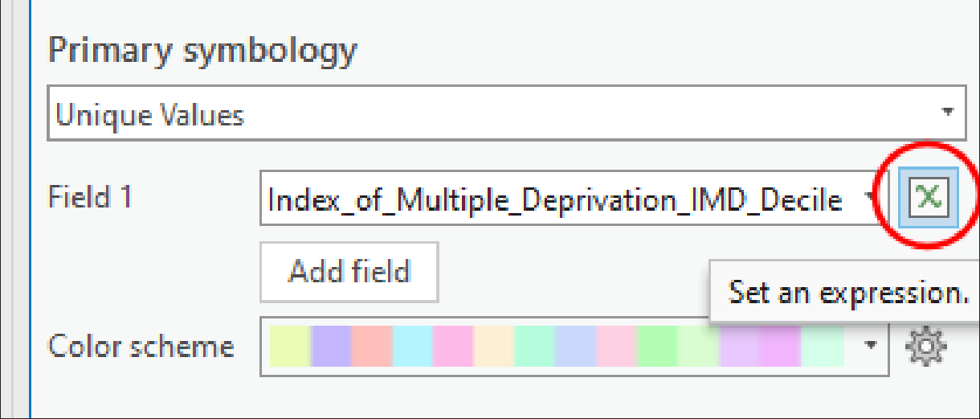Click the Color scheme label

click(141, 347)
